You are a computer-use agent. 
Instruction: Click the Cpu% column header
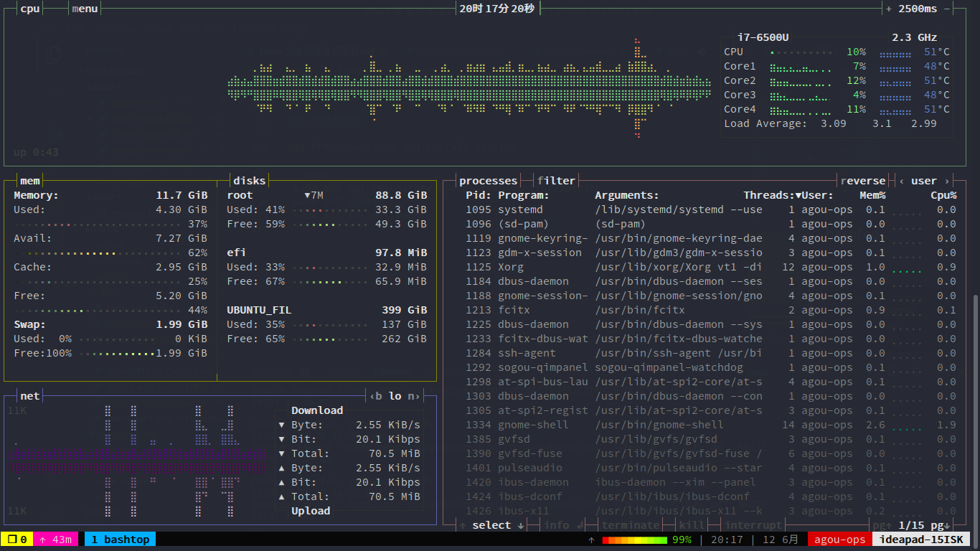click(943, 195)
